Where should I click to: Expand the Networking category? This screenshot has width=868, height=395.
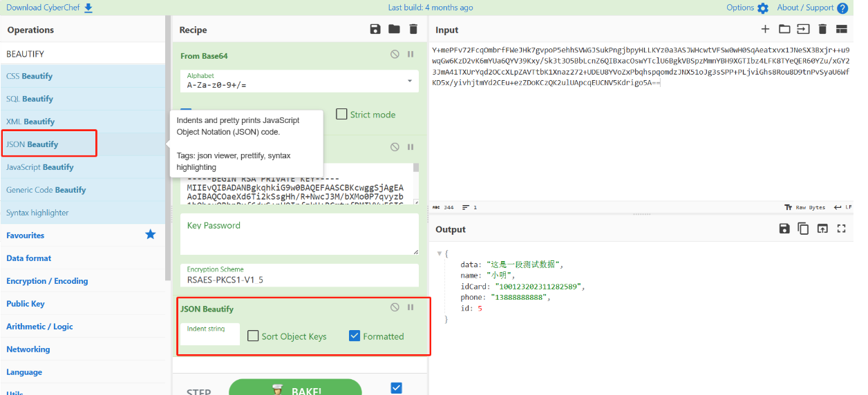(x=83, y=349)
